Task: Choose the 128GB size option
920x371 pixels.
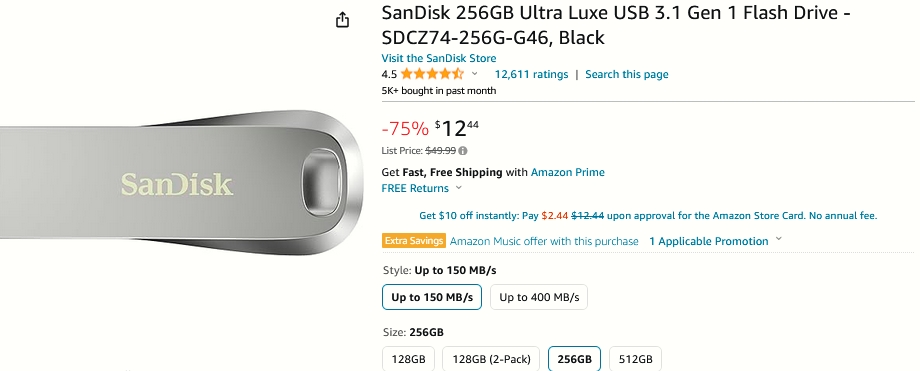Action: pyautogui.click(x=408, y=359)
